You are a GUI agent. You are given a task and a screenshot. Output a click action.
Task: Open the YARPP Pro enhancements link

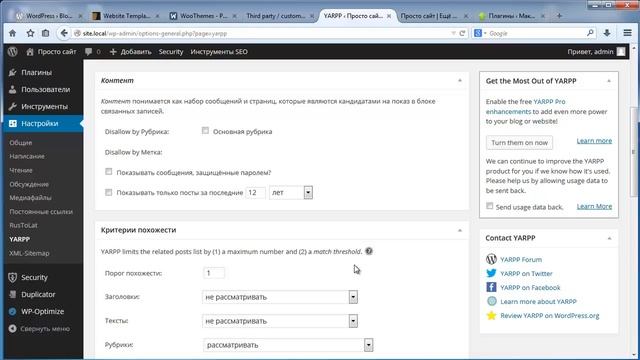pos(526,107)
